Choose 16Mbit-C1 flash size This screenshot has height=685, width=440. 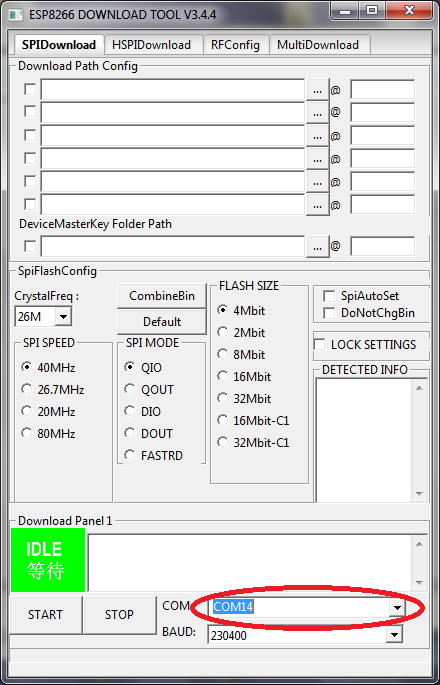(x=223, y=421)
